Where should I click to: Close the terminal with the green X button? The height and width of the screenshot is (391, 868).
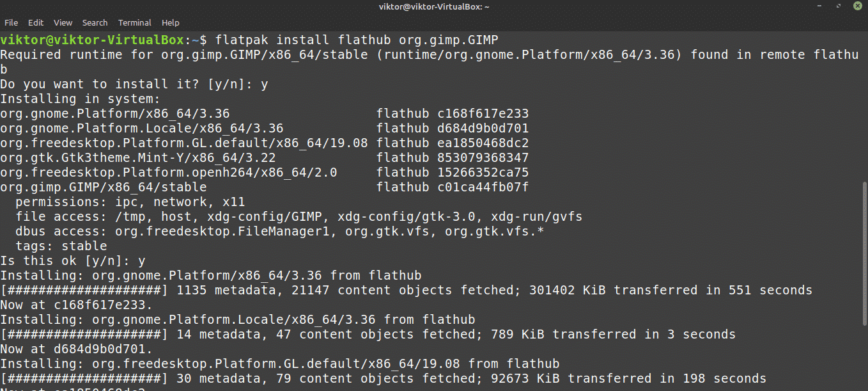(856, 6)
